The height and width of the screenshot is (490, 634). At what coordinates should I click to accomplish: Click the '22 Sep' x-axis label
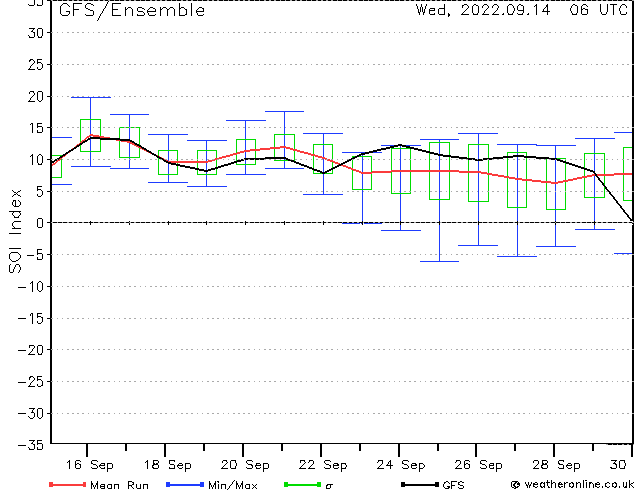pyautogui.click(x=323, y=465)
